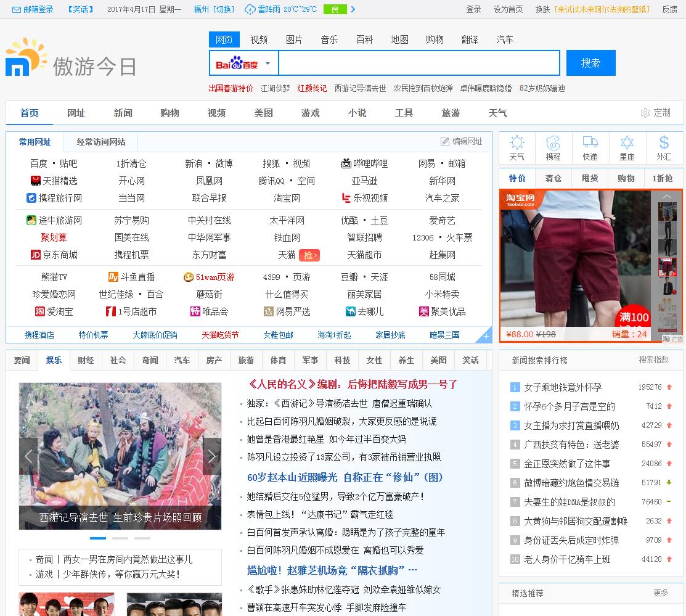Image resolution: width=686 pixels, height=616 pixels.
Task: Expand the weather forecast arrow beside 良
Action: click(353, 9)
